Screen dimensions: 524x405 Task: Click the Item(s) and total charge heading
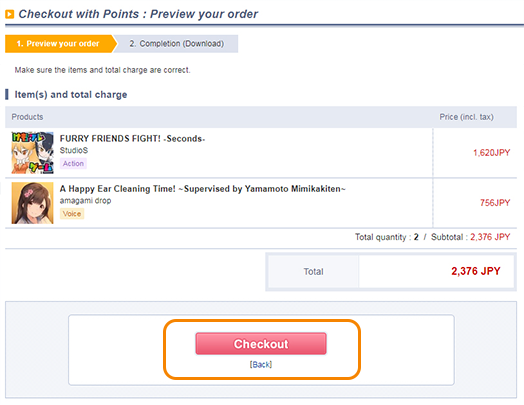(x=71, y=95)
